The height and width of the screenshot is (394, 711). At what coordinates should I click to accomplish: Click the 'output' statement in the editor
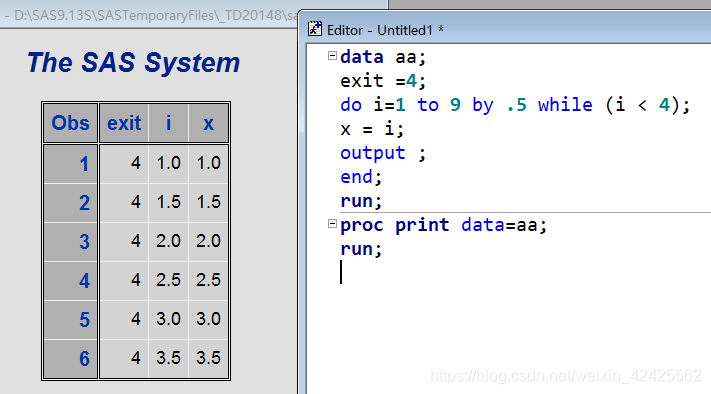click(x=373, y=153)
